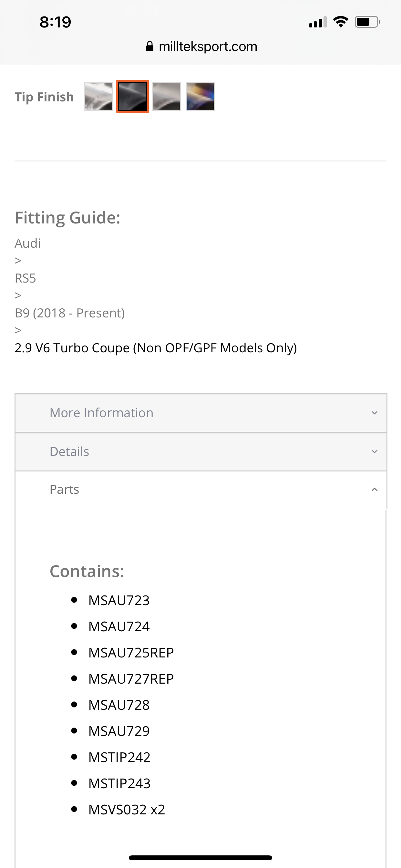Open the Audi fitting guide link

tap(28, 243)
